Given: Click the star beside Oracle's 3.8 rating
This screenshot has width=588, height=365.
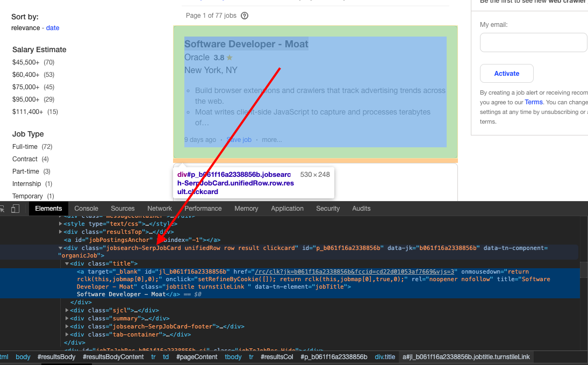Looking at the screenshot, I should 228,56.
